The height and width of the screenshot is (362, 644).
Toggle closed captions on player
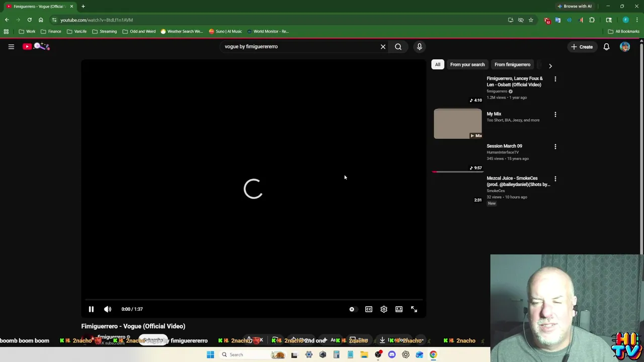pos(369,309)
